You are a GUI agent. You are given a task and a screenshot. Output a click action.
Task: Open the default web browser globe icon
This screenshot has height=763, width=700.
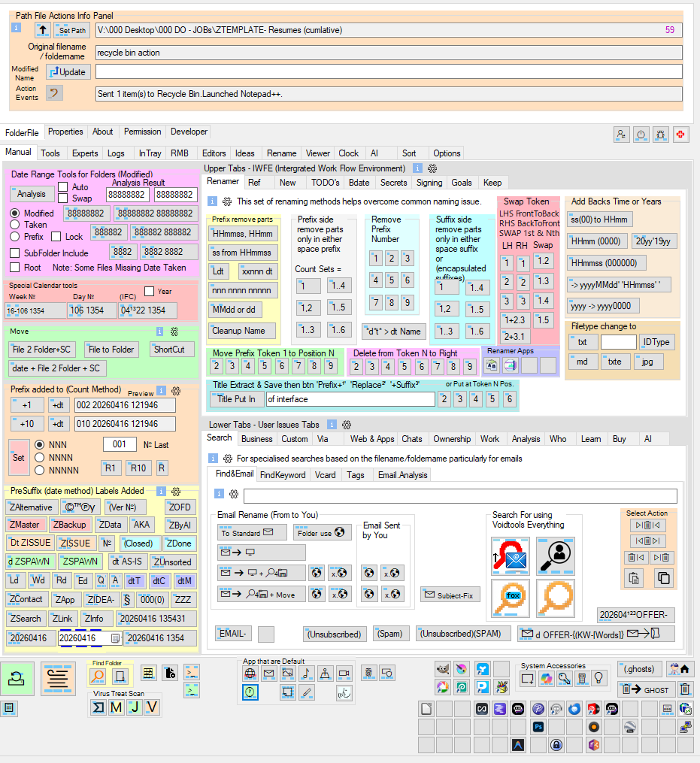pyautogui.click(x=250, y=674)
